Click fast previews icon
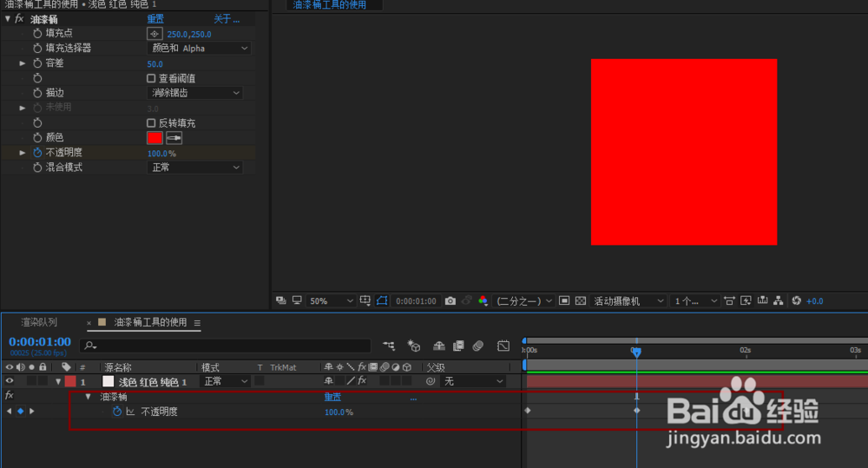This screenshot has height=468, width=868. tap(746, 300)
